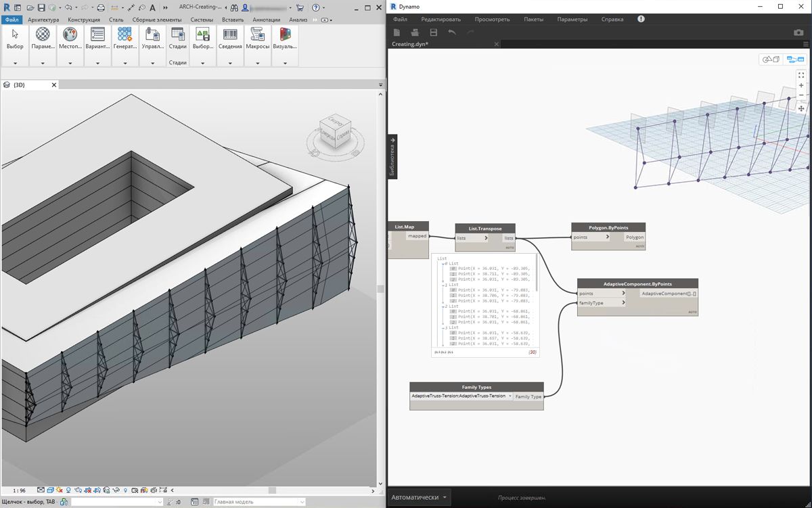This screenshot has height=508, width=812.
Task: Click the List.Transpose node title
Action: 485,229
